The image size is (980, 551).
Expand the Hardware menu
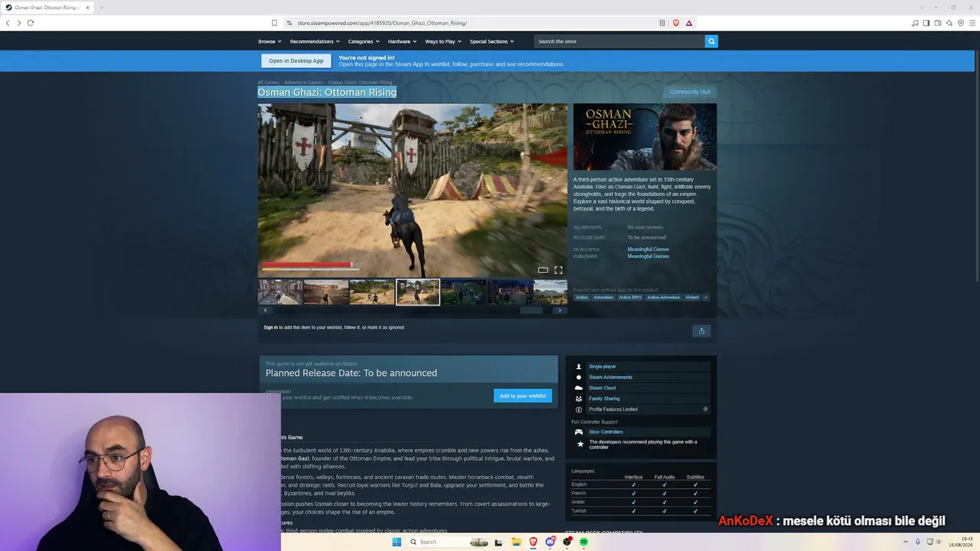coord(402,41)
